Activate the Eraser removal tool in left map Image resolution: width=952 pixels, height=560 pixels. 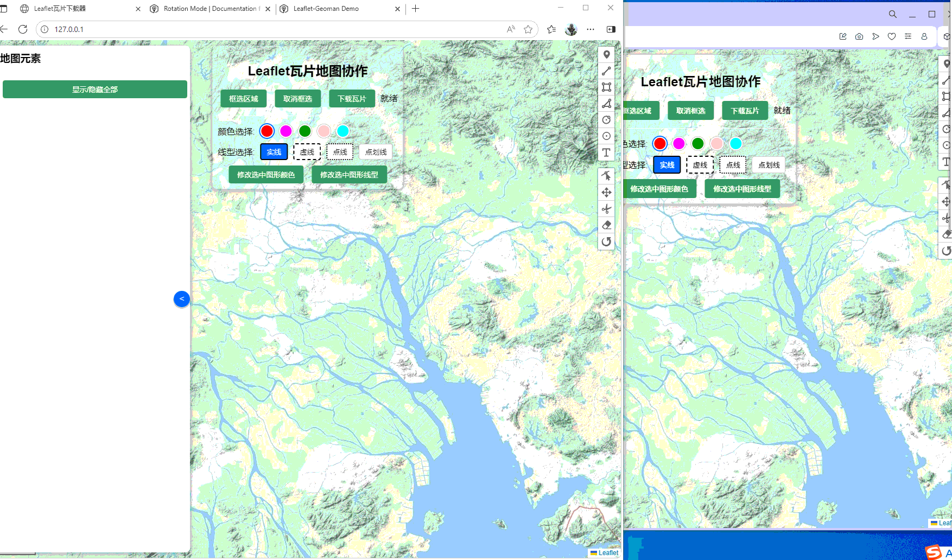[606, 225]
